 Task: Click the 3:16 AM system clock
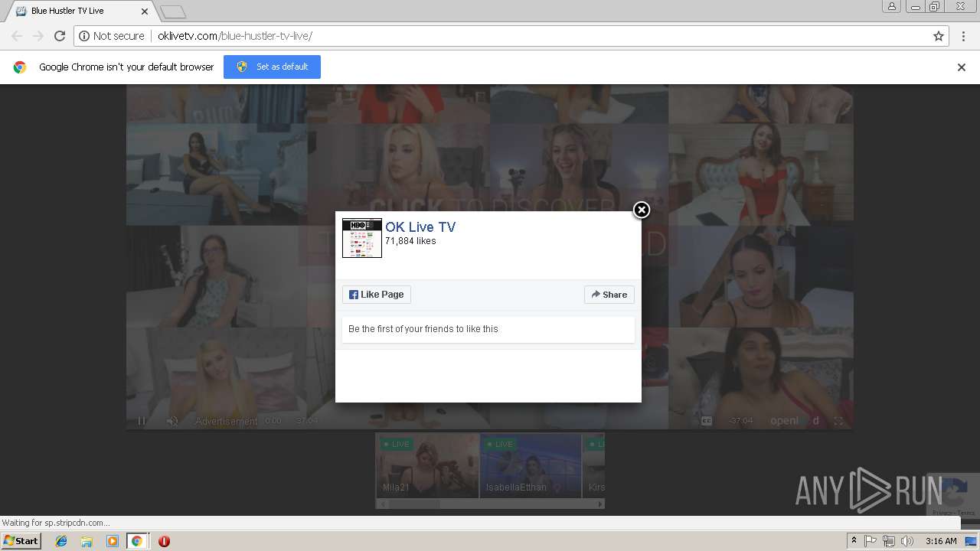click(941, 541)
